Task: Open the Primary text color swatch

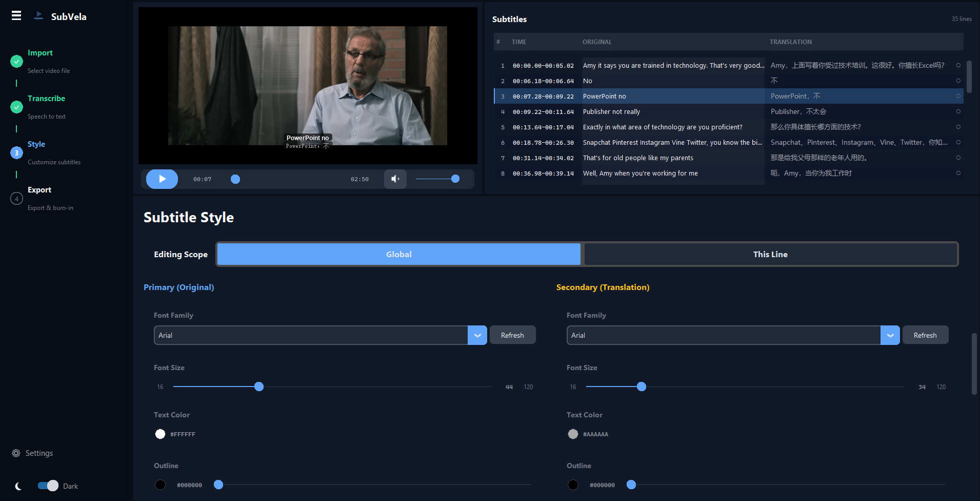Action: [x=160, y=434]
